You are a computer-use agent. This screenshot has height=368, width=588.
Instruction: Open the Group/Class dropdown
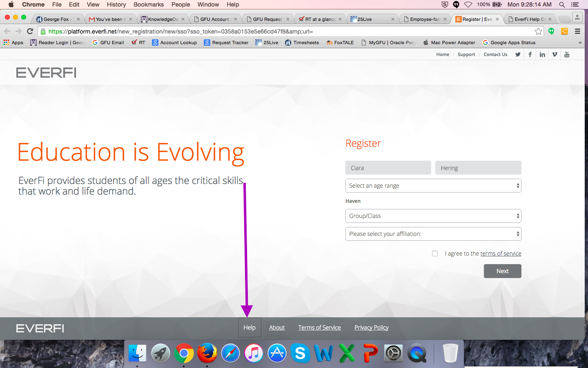433,216
